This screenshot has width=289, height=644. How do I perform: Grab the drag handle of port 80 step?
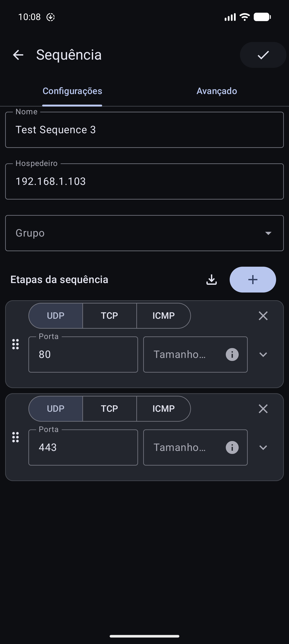15,344
